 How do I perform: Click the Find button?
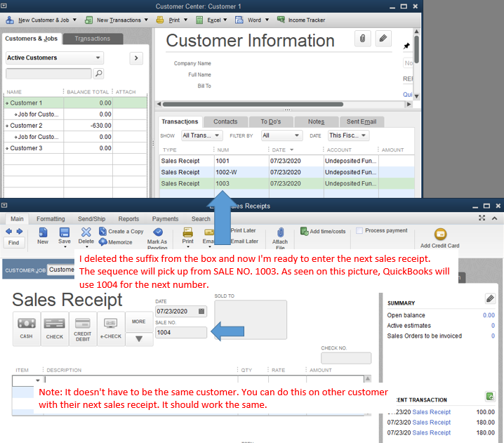[13, 243]
